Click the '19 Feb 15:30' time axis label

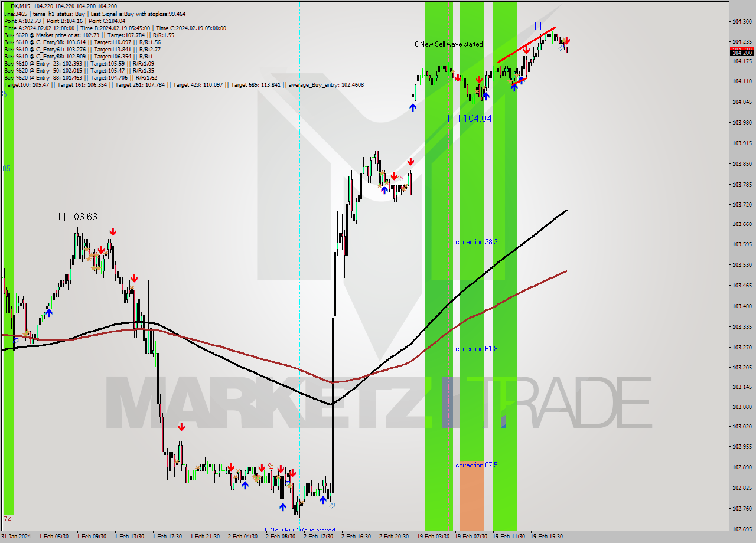546,537
